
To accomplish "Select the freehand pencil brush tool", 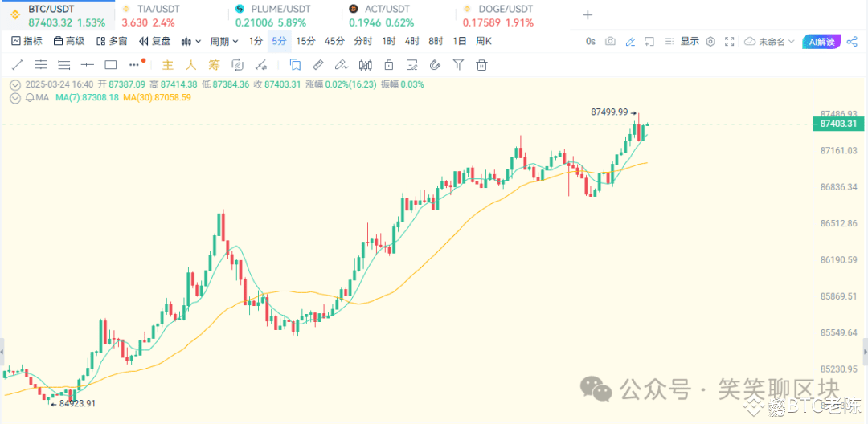I will [341, 65].
